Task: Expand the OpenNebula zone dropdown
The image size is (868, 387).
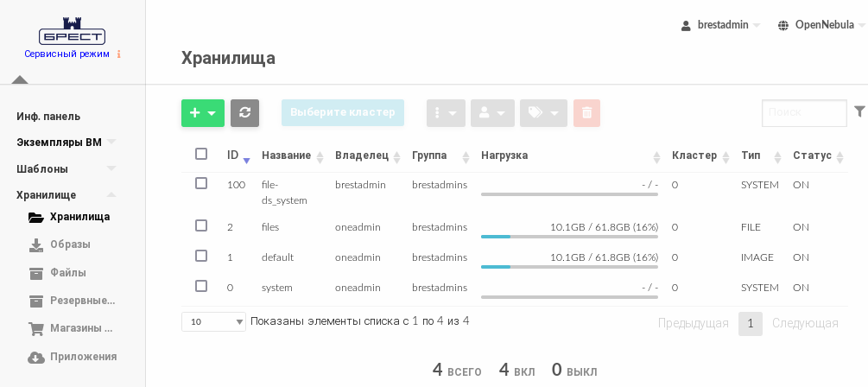Action: [x=820, y=25]
